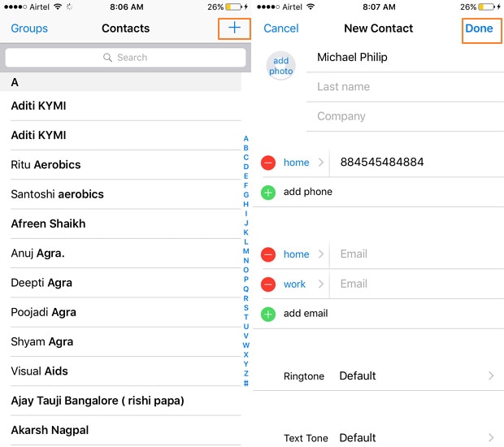Tap the Last name field

405,87
